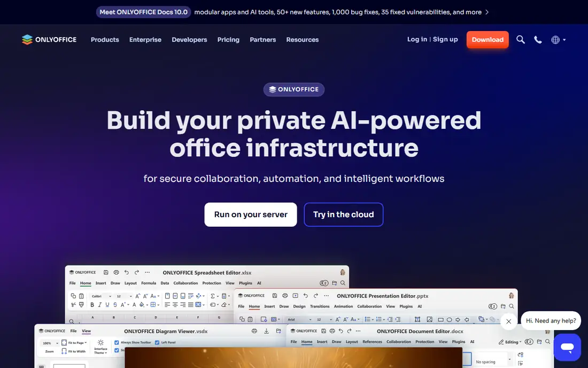Open Interface Theme dropdown in Diagram Viewer

[x=100, y=347]
